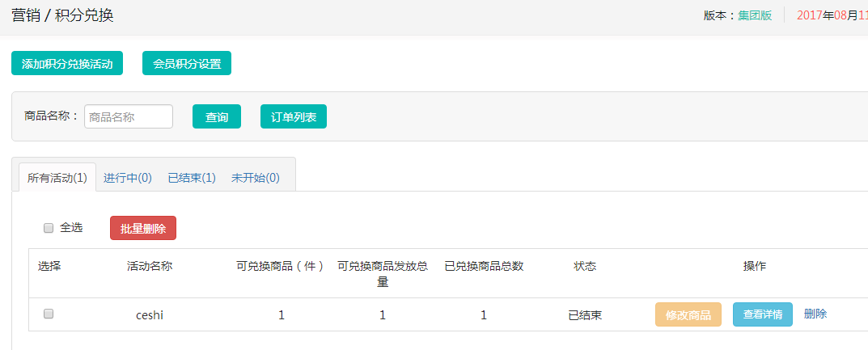The image size is (868, 350).
Task: Click the red 批量删除 button
Action: point(143,229)
